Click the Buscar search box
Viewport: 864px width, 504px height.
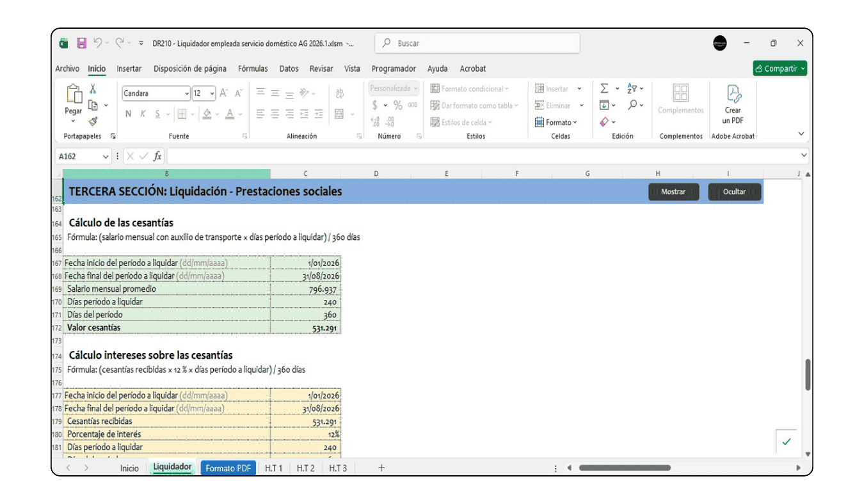tap(477, 43)
